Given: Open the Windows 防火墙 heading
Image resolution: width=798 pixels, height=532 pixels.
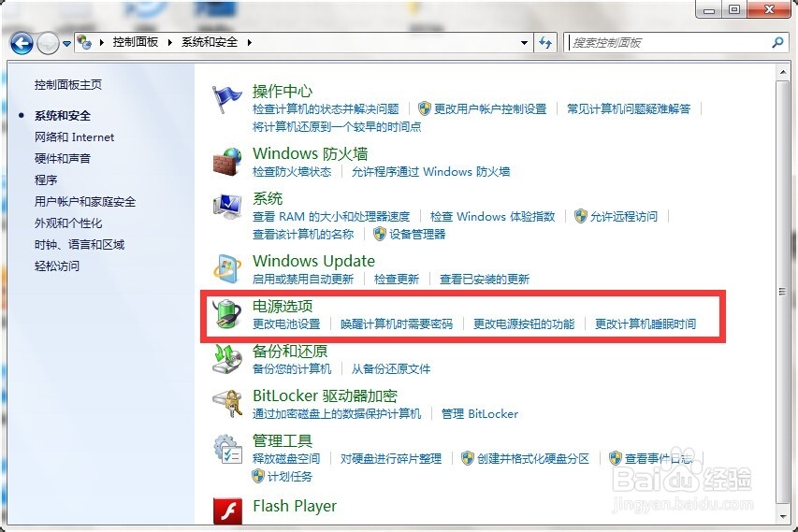Looking at the screenshot, I should (x=311, y=153).
